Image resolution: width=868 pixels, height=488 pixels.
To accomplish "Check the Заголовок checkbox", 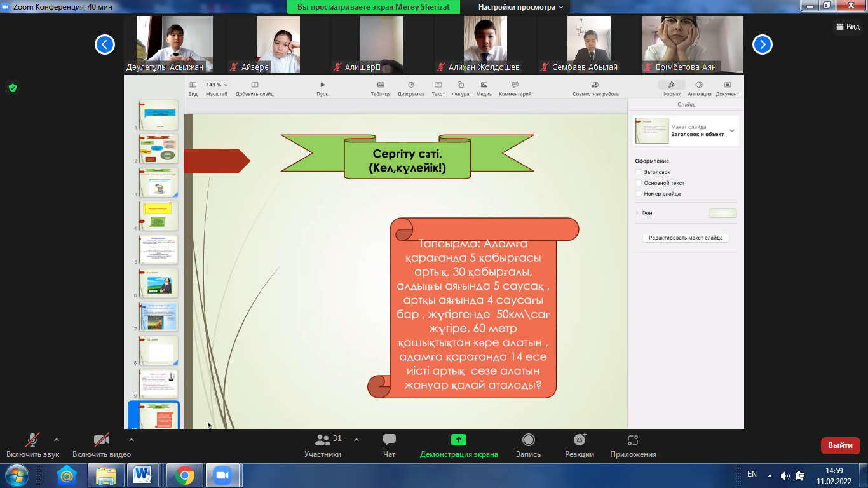I will click(x=639, y=172).
